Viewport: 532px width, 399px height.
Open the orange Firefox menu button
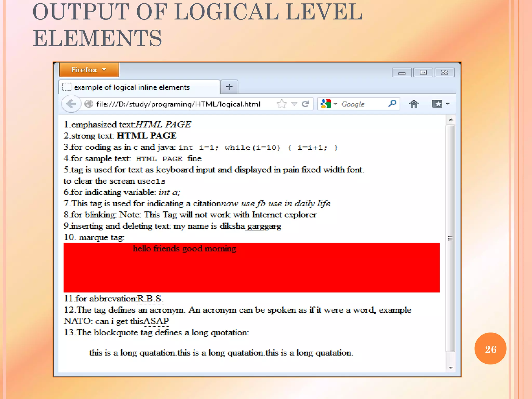(x=89, y=70)
